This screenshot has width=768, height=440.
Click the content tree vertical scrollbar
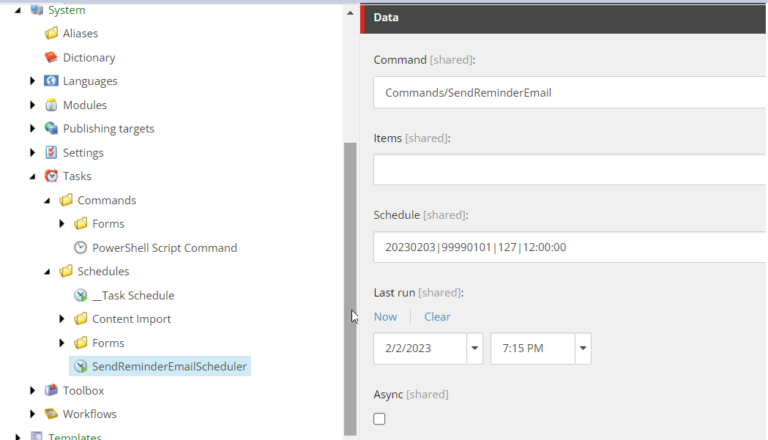click(x=349, y=280)
